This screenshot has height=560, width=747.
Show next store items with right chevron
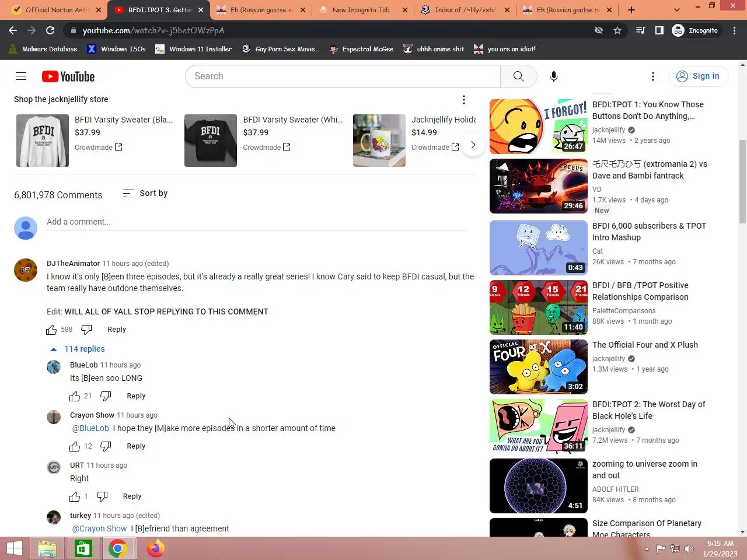pos(473,145)
